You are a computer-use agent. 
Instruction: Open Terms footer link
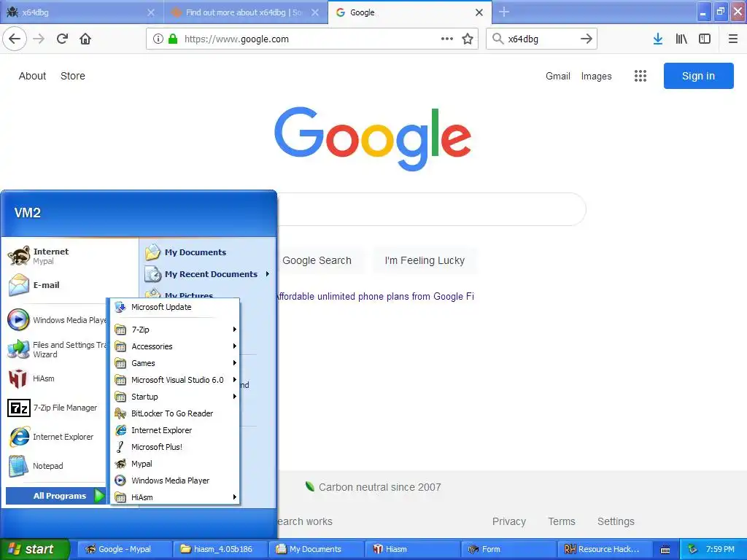pos(562,521)
